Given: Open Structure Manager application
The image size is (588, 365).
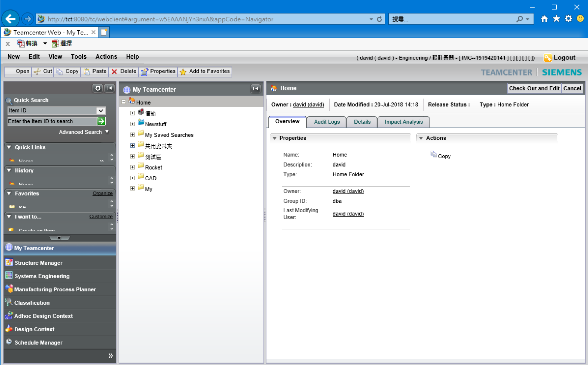Looking at the screenshot, I should click(38, 263).
